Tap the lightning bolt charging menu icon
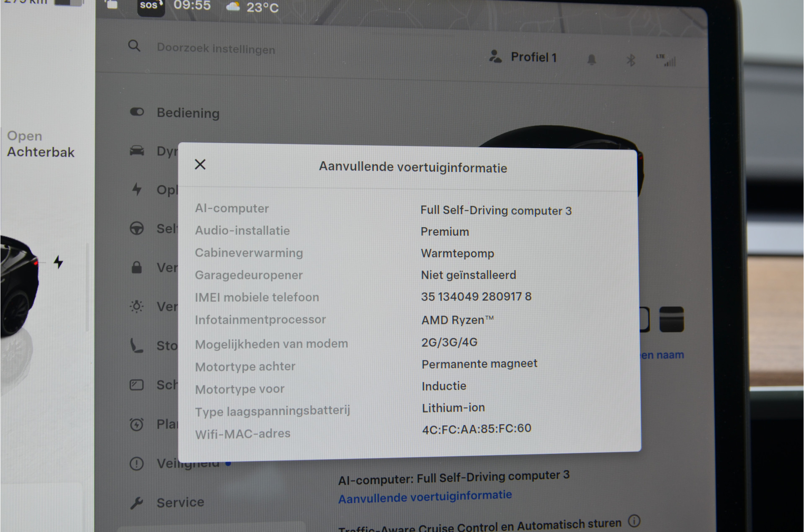 (137, 189)
